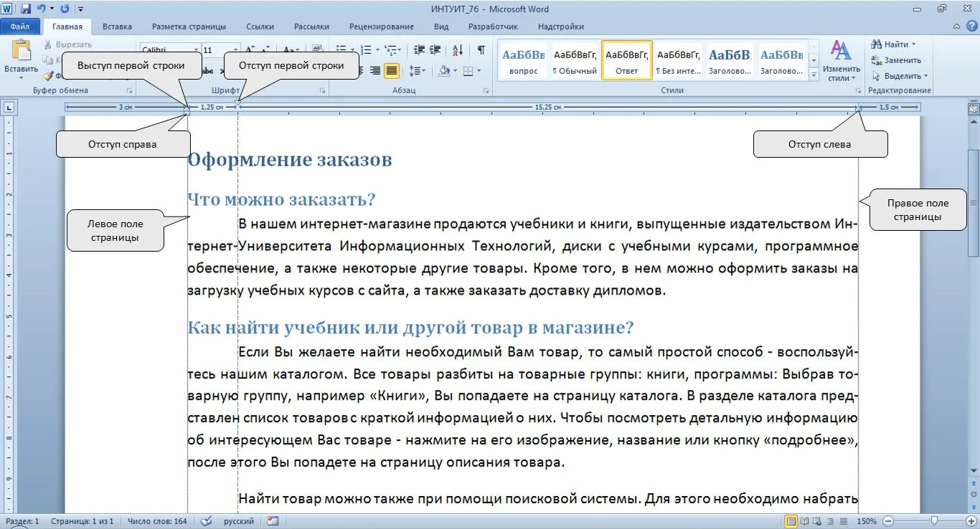The image size is (980, 529).
Task: Show formatting marks with the pilcrow icon
Action: 481,49
